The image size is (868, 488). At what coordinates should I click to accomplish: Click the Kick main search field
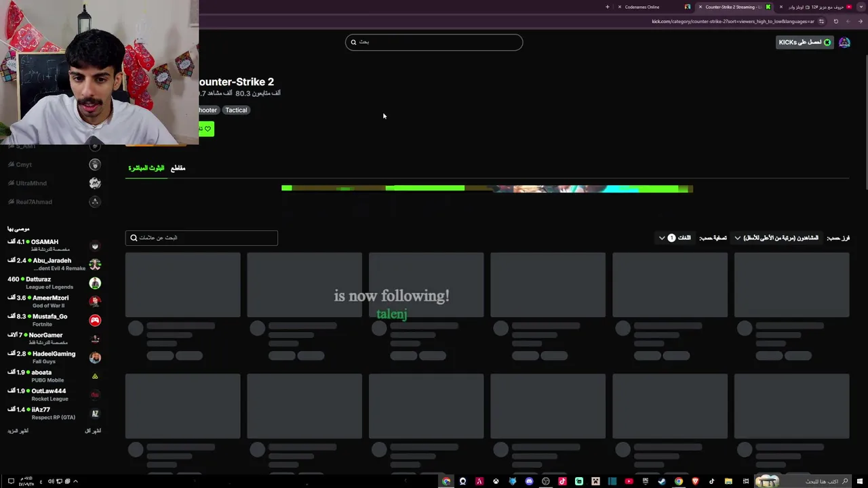click(434, 42)
